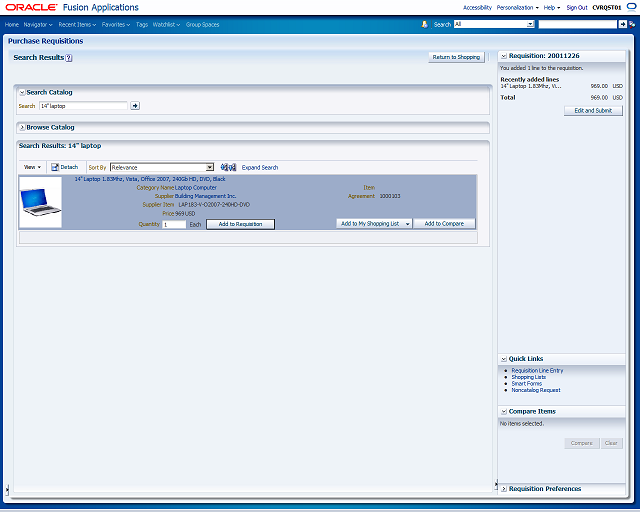Click the Detach label in toolbar
The height and width of the screenshot is (512, 640).
pos(69,167)
